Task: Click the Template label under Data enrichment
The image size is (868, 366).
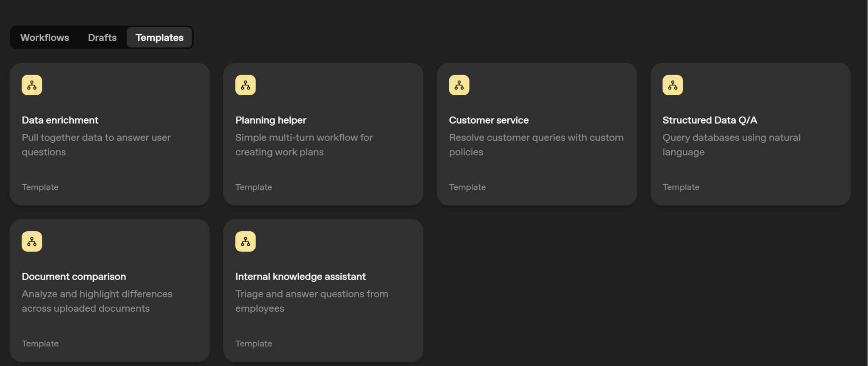Action: tap(40, 187)
